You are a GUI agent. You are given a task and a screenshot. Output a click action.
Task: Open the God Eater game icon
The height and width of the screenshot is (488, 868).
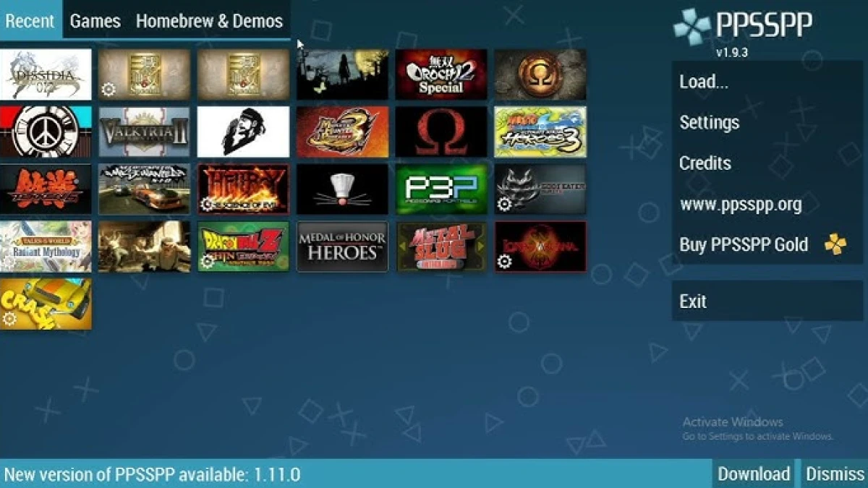tap(540, 189)
